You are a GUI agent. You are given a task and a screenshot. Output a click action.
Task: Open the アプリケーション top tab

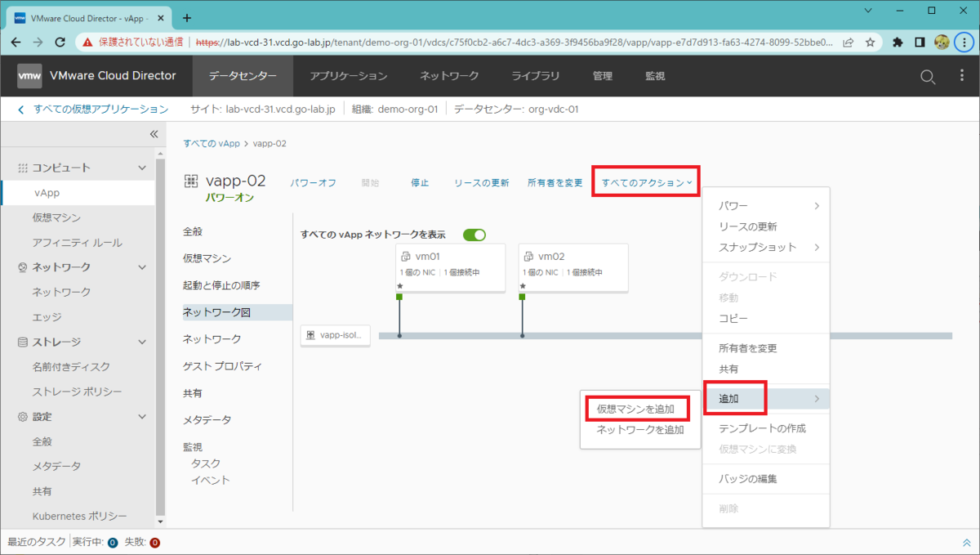pyautogui.click(x=349, y=76)
